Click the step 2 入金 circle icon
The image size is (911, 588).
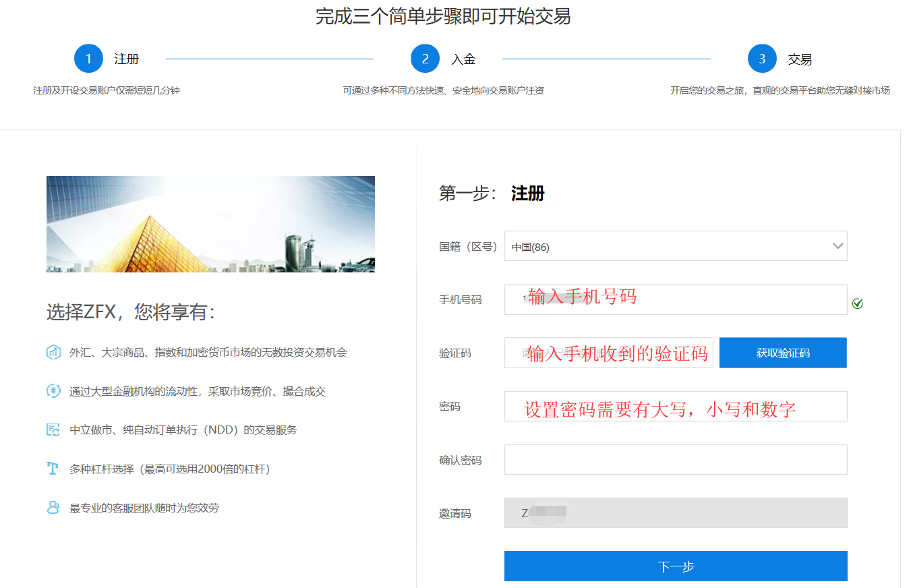pyautogui.click(x=425, y=59)
